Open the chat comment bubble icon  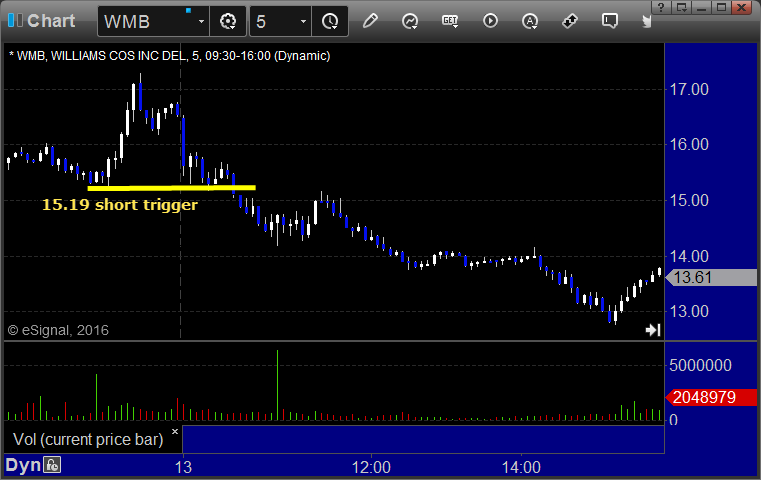(610, 21)
